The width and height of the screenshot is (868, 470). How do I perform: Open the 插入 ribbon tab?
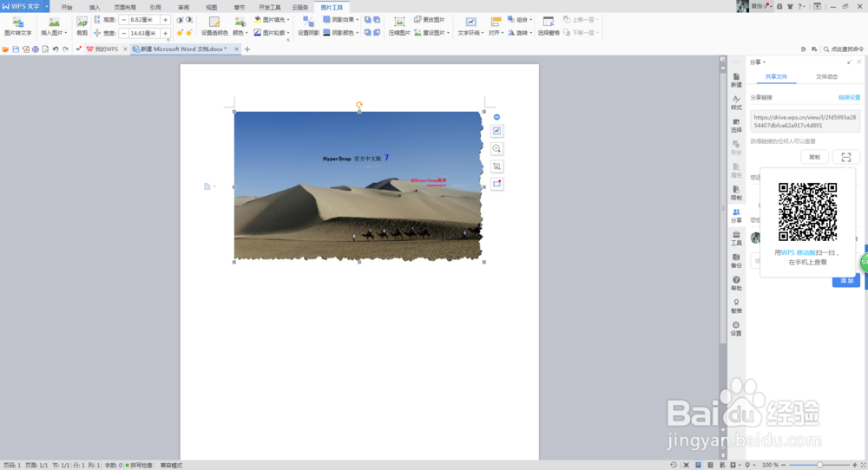(x=95, y=7)
